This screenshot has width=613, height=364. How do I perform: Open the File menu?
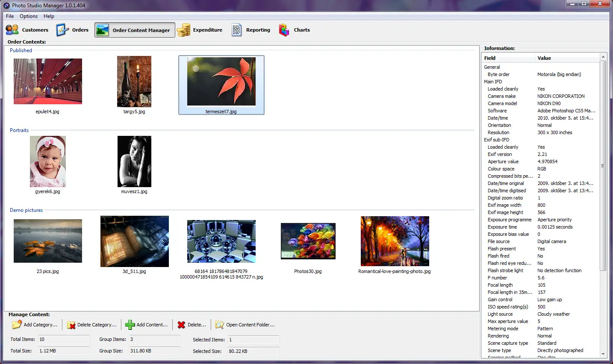10,16
